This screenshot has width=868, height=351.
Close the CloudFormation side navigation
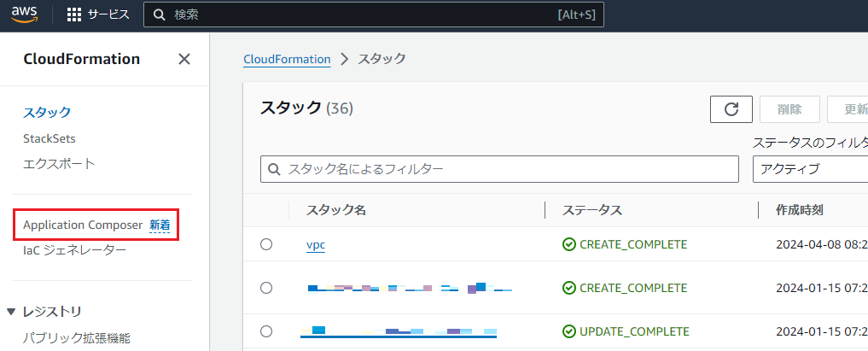(x=184, y=59)
